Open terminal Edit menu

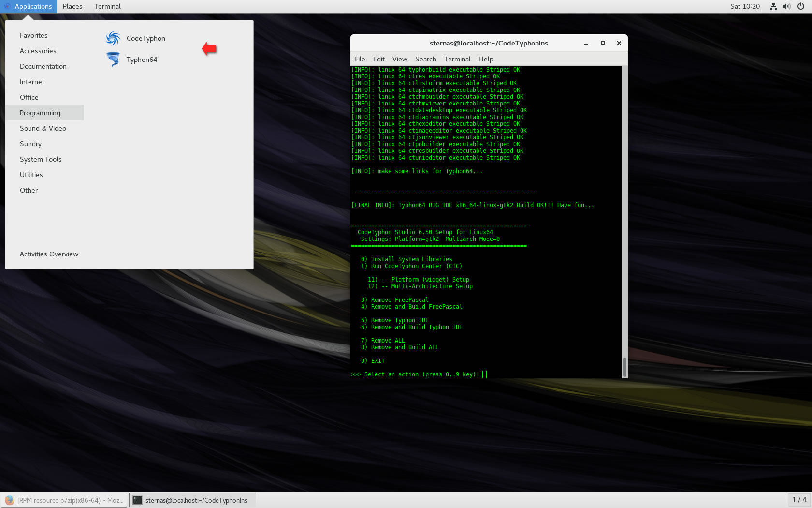click(379, 59)
